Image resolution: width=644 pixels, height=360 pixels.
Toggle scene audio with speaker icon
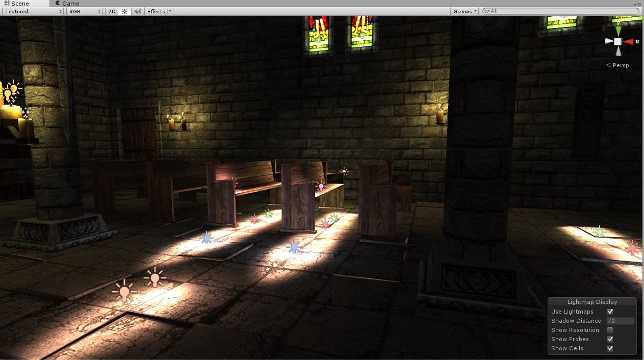137,11
